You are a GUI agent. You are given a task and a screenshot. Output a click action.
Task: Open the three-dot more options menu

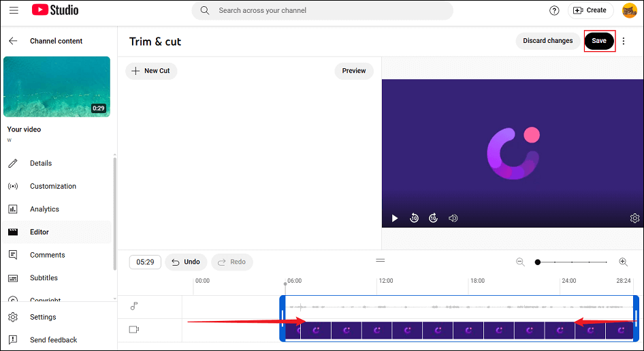point(624,41)
